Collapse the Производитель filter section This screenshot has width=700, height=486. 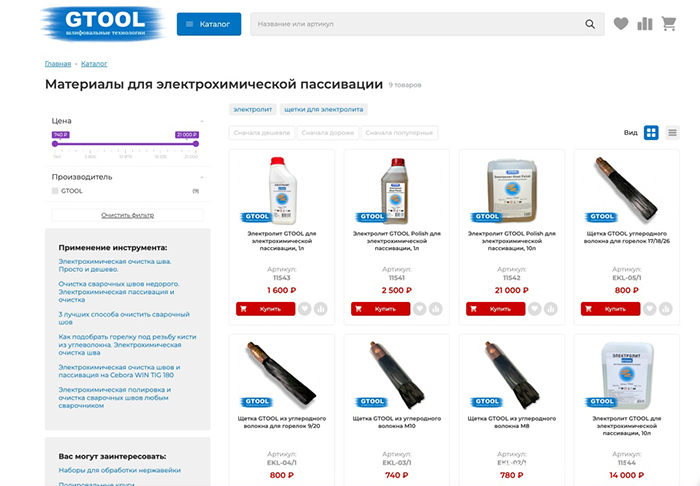[x=201, y=177]
